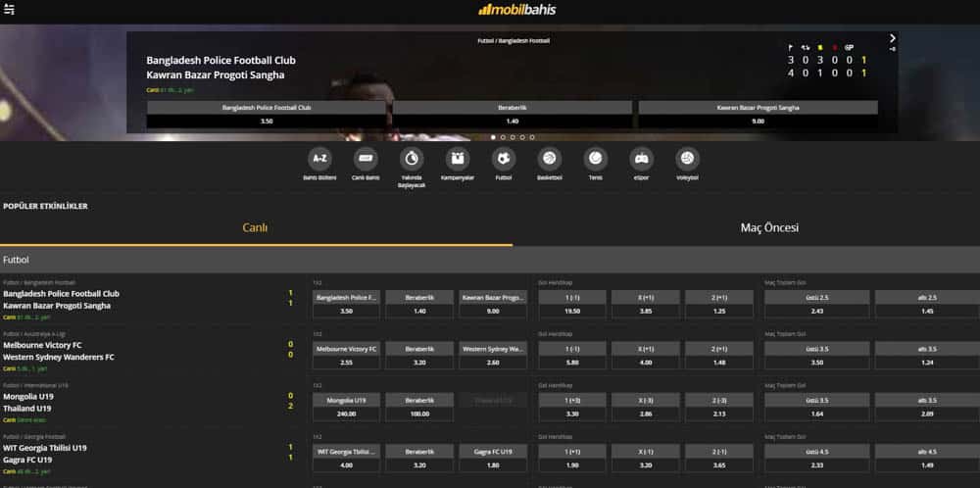Pick handicap 1 (+3) at 3.30
Image resolution: width=980 pixels, height=488 pixels.
click(572, 407)
